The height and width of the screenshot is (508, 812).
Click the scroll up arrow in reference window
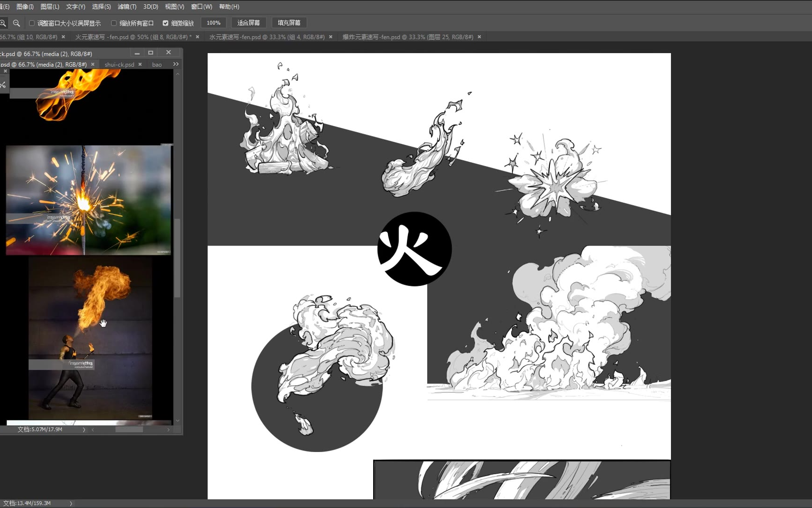pos(178,74)
